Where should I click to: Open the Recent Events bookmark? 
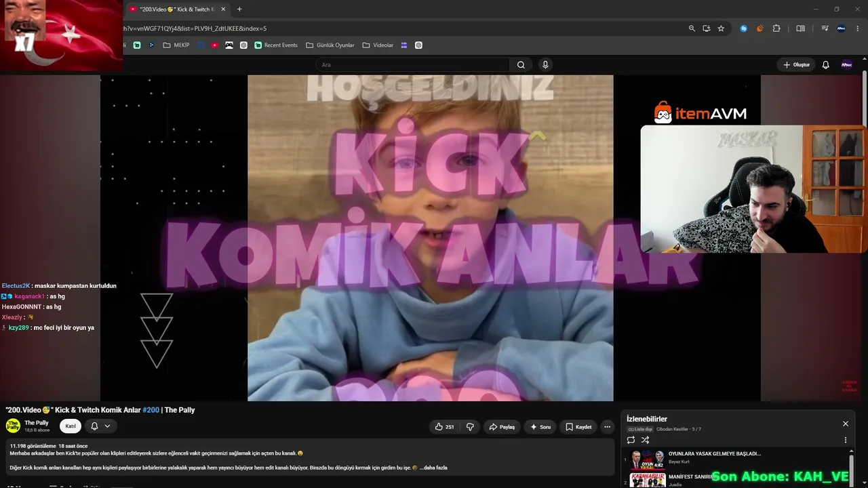pyautogui.click(x=276, y=45)
